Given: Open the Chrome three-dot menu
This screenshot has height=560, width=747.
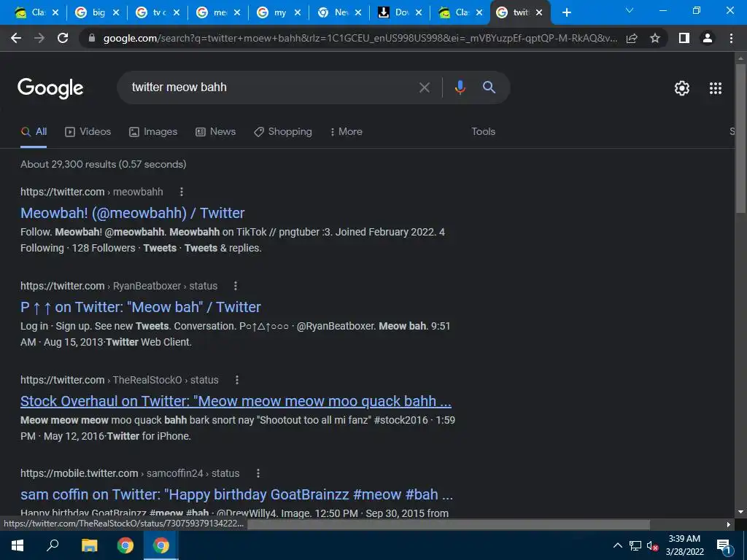Looking at the screenshot, I should point(731,38).
